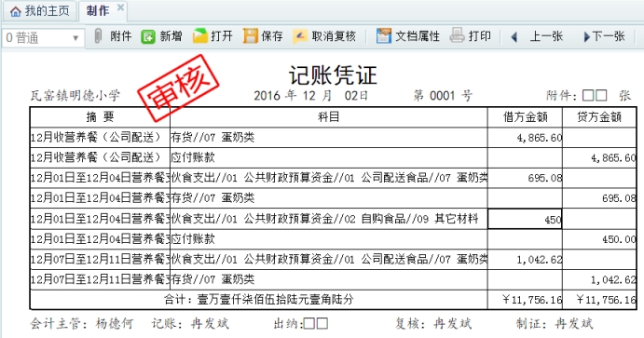
Task: Click the 科目 column header
Action: pos(329,117)
